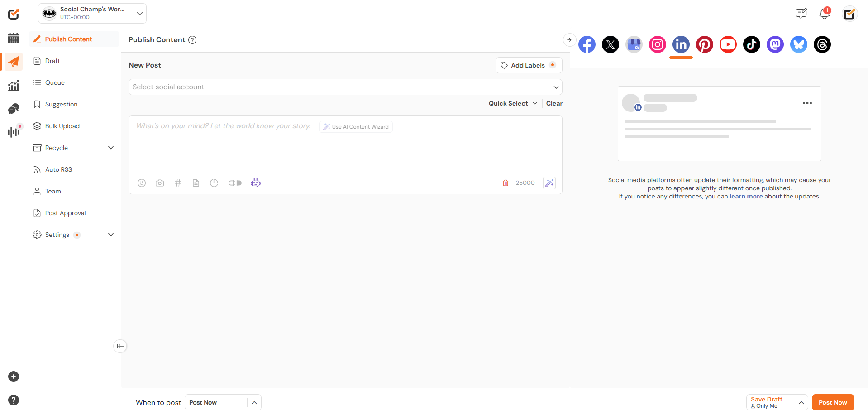Click the plus add icon at bottom left
The image size is (868, 415).
pyautogui.click(x=14, y=376)
